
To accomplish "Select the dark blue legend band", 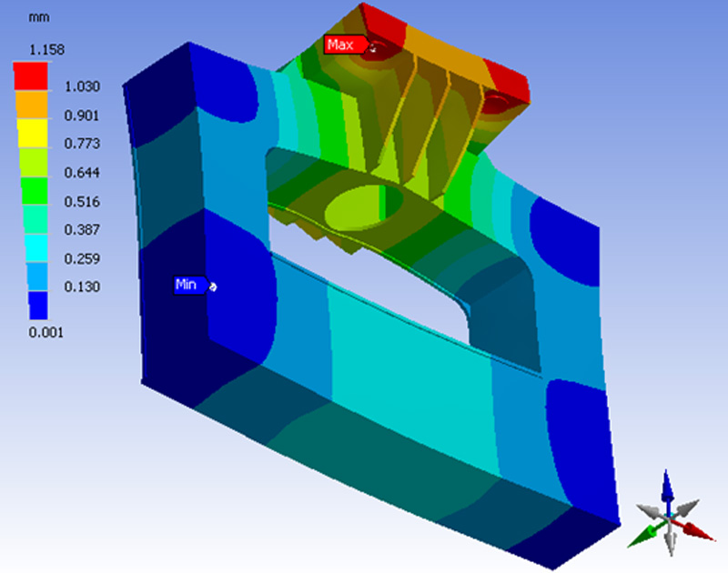I will click(x=38, y=306).
